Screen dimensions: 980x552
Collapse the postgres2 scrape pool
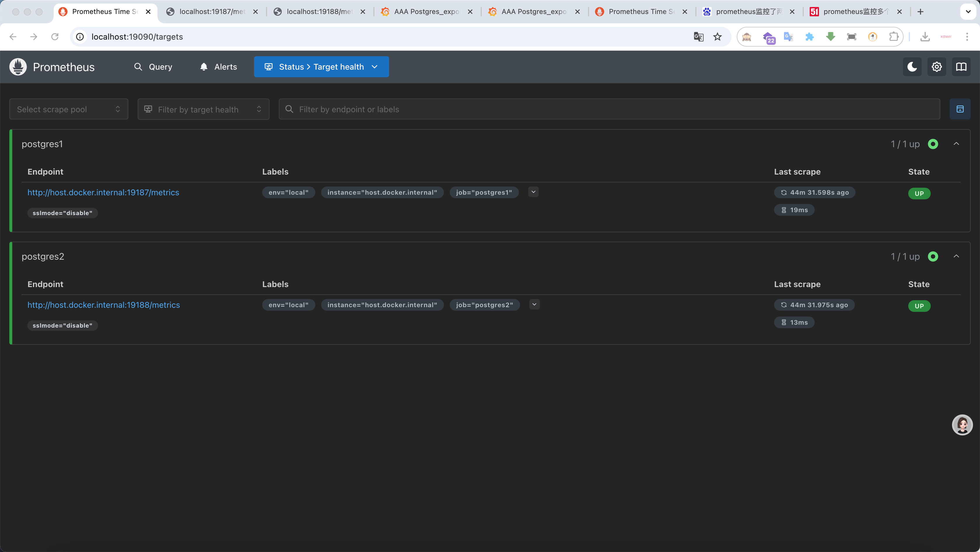(956, 256)
